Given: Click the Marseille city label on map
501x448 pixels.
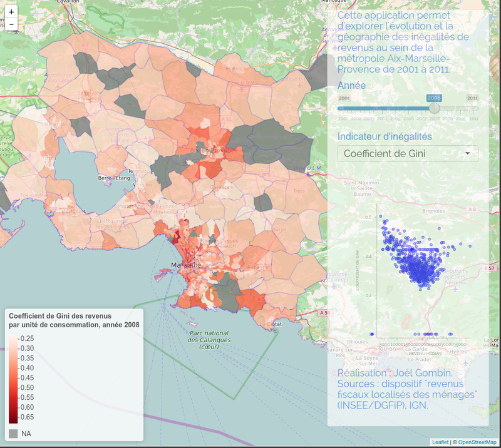Looking at the screenshot, I should tap(187, 266).
